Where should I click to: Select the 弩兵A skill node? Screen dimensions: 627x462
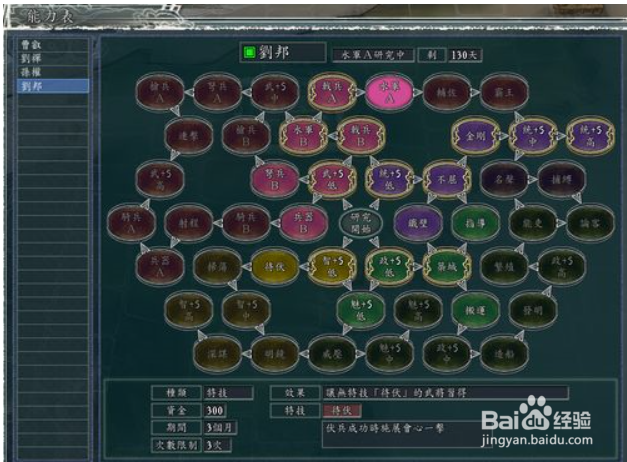pyautogui.click(x=217, y=92)
